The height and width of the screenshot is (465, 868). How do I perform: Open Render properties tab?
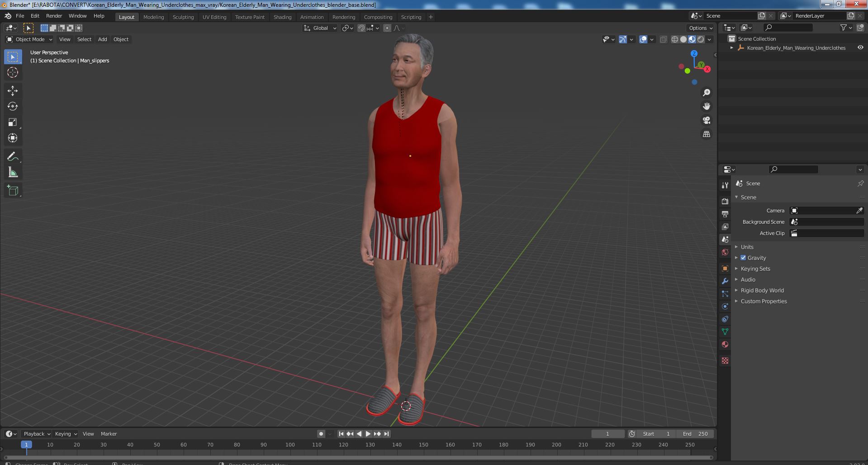coord(725,201)
